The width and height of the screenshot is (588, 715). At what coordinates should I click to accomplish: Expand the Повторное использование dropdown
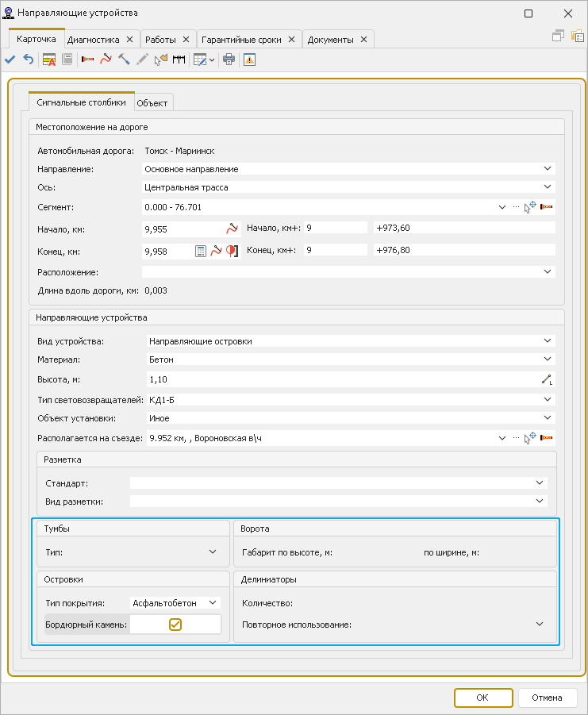tap(540, 625)
